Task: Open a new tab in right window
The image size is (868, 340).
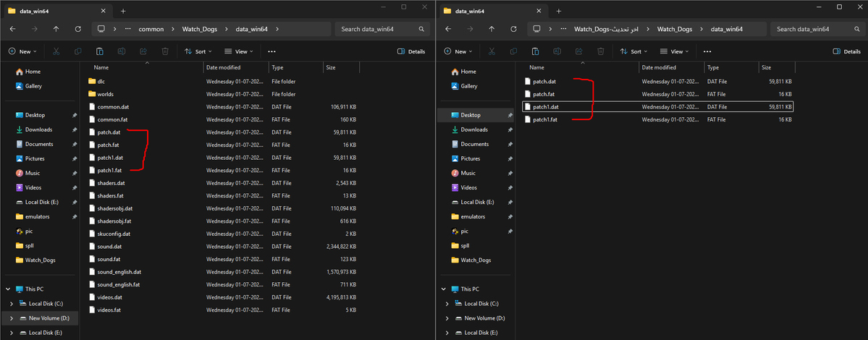Action: [559, 11]
